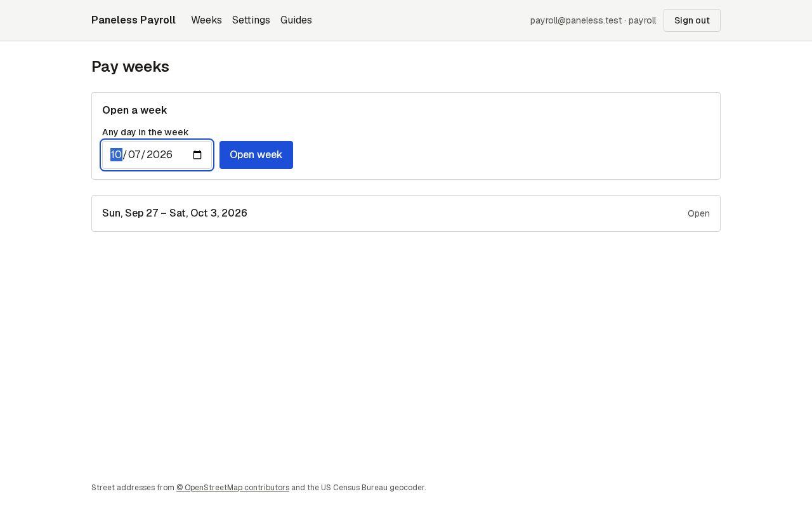Go to Weeks in the navigation
812x508 pixels.
[x=206, y=20]
